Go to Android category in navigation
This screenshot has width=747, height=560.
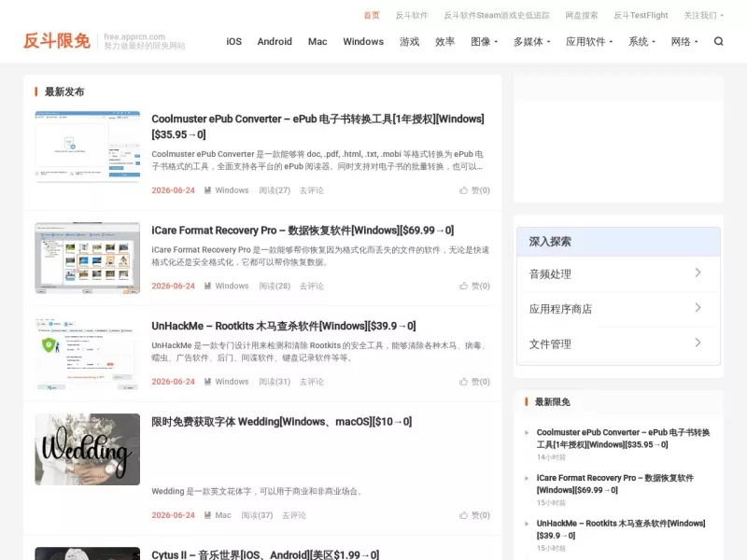(x=275, y=42)
